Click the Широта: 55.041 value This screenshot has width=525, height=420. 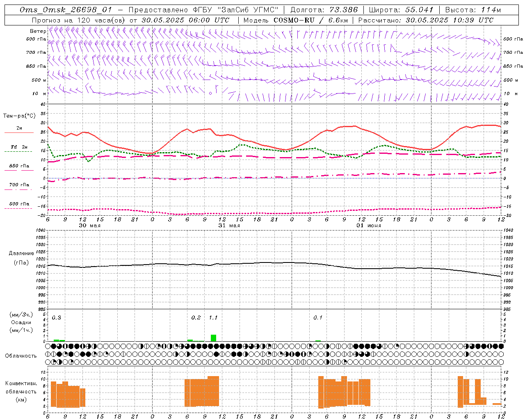pos(401,10)
